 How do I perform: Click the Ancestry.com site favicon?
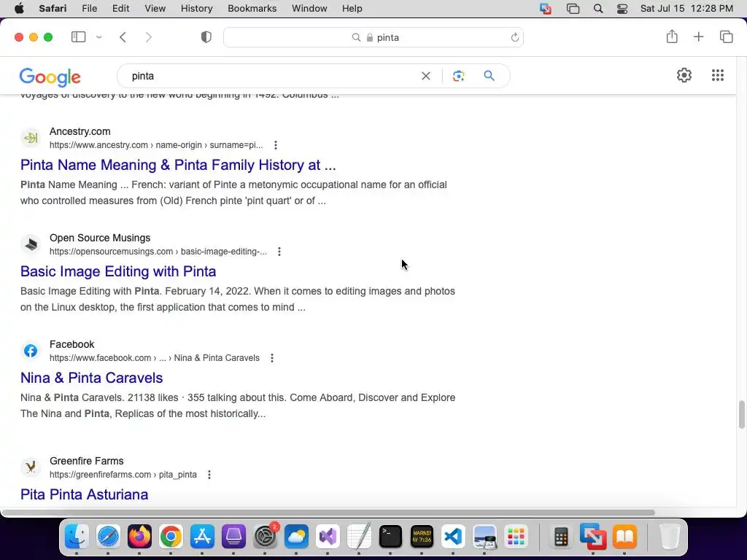[x=31, y=138]
